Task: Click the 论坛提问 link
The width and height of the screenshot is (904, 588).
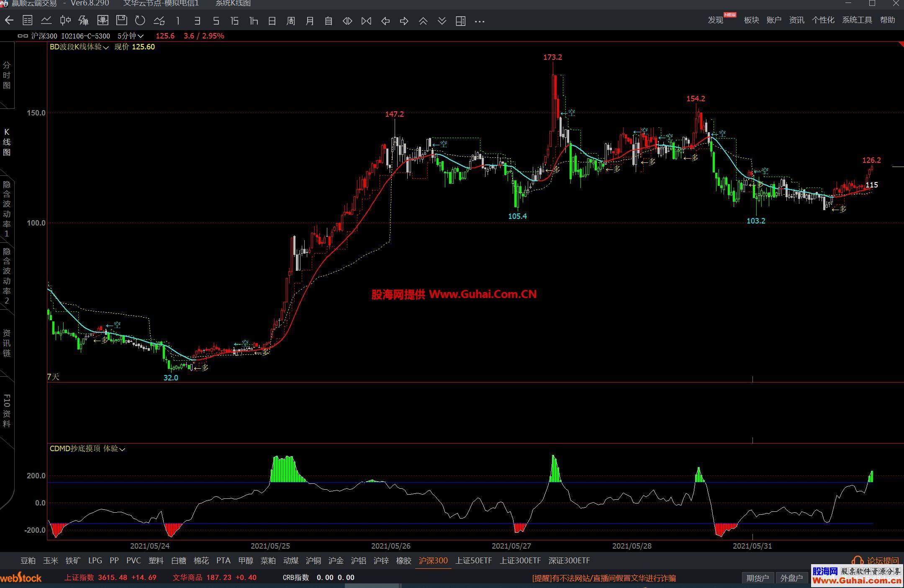Action: point(882,561)
